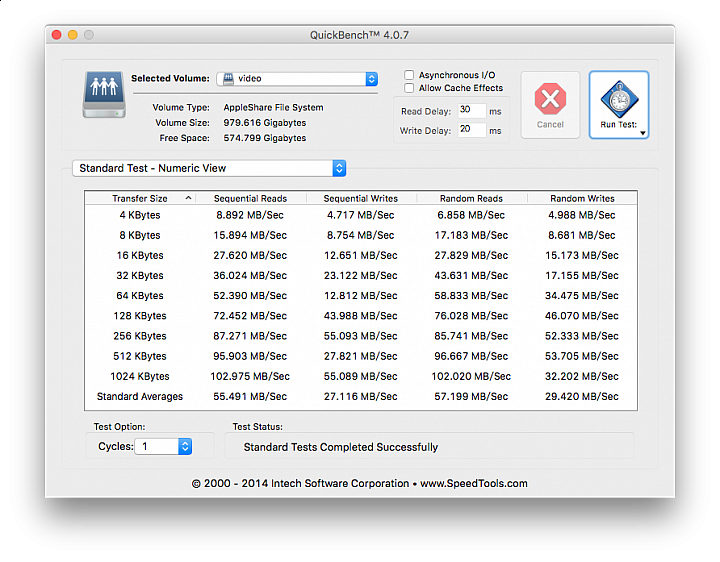Click the 55.491 MB/Sec average value
Screen dimensions: 720x562
coord(250,397)
